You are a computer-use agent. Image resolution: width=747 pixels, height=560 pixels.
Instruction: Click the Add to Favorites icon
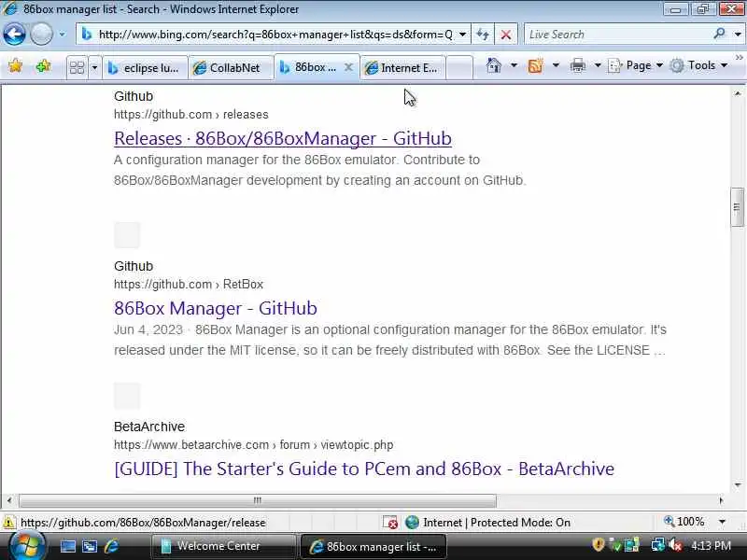pos(43,65)
